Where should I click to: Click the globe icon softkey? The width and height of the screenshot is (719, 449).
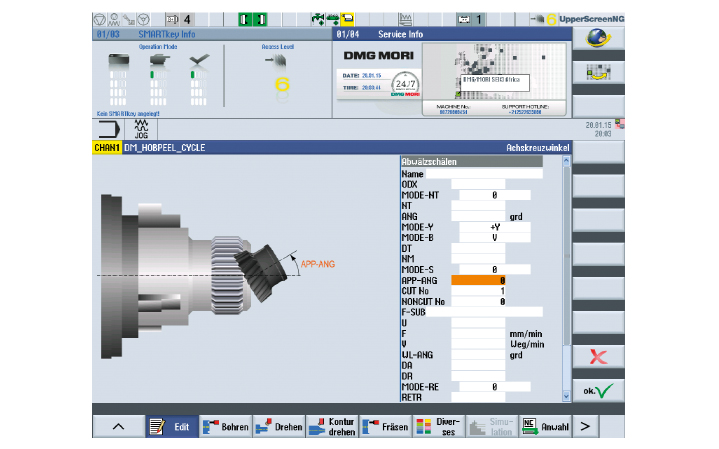(598, 36)
